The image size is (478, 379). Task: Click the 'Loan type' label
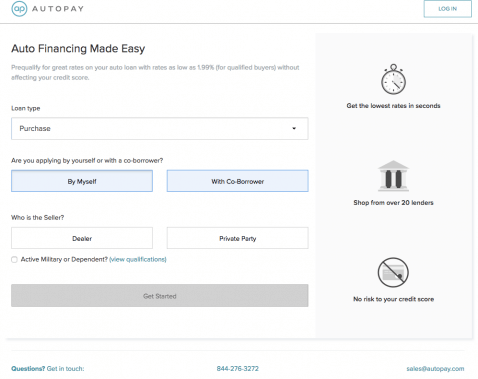26,108
